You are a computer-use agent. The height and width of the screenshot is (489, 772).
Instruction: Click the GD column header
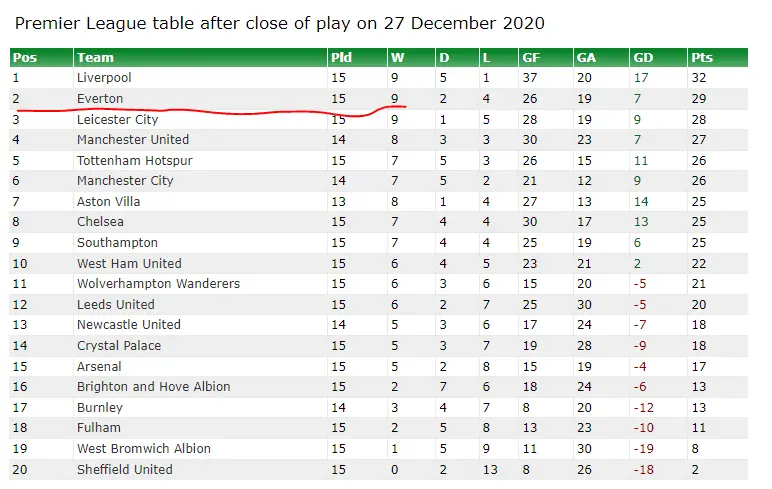tap(645, 58)
